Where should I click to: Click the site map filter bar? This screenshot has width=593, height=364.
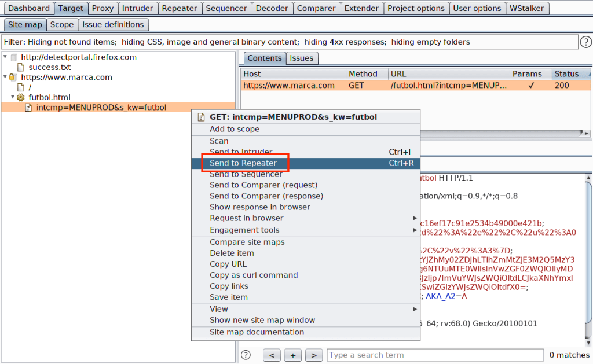(x=290, y=42)
